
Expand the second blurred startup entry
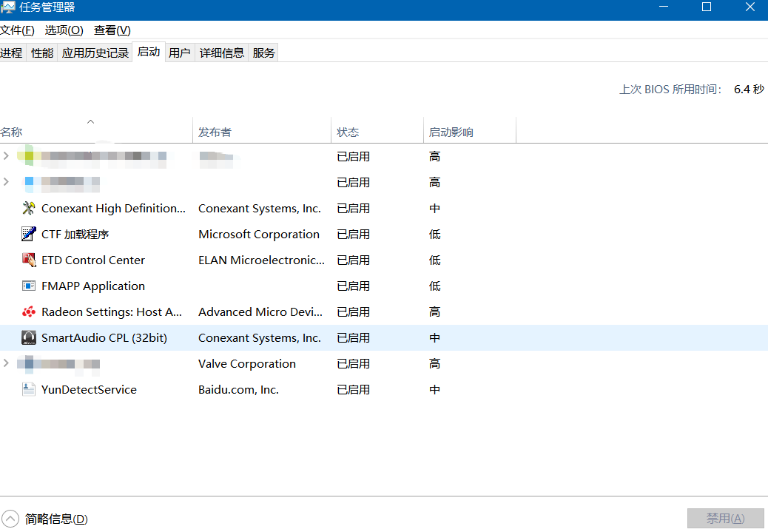point(7,182)
